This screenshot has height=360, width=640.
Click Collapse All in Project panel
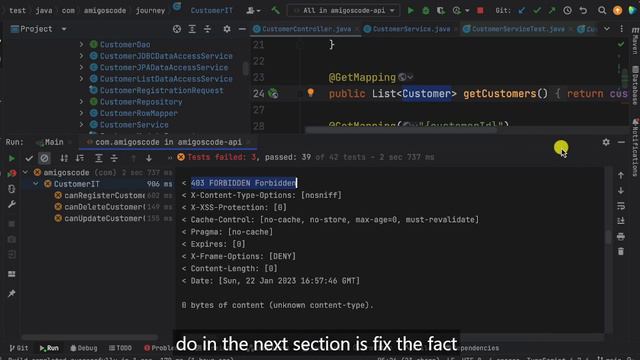(x=207, y=29)
